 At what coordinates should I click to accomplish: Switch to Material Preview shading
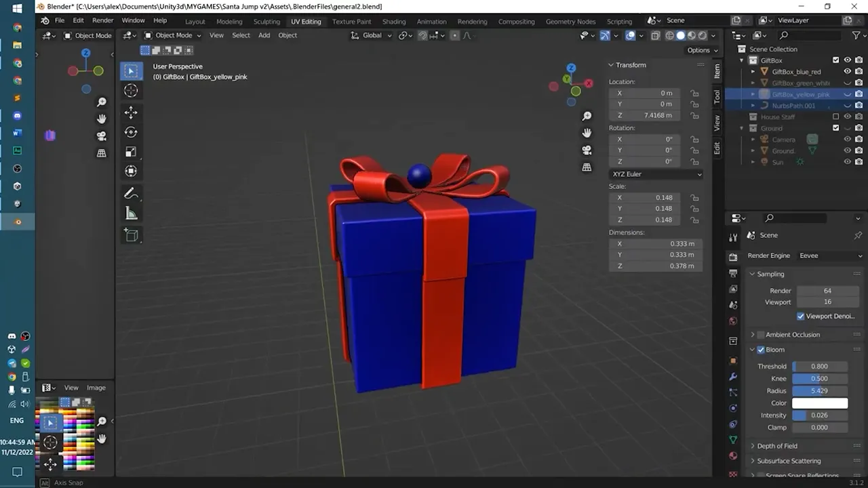point(692,35)
